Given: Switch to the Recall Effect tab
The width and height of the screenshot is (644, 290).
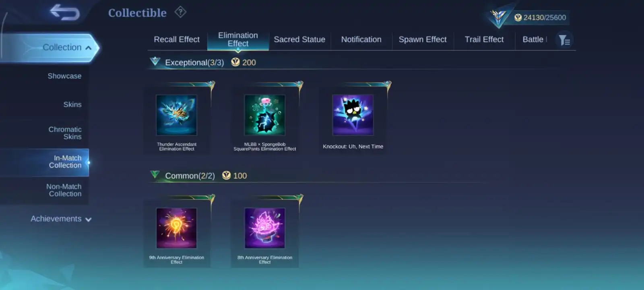Looking at the screenshot, I should coord(177,39).
